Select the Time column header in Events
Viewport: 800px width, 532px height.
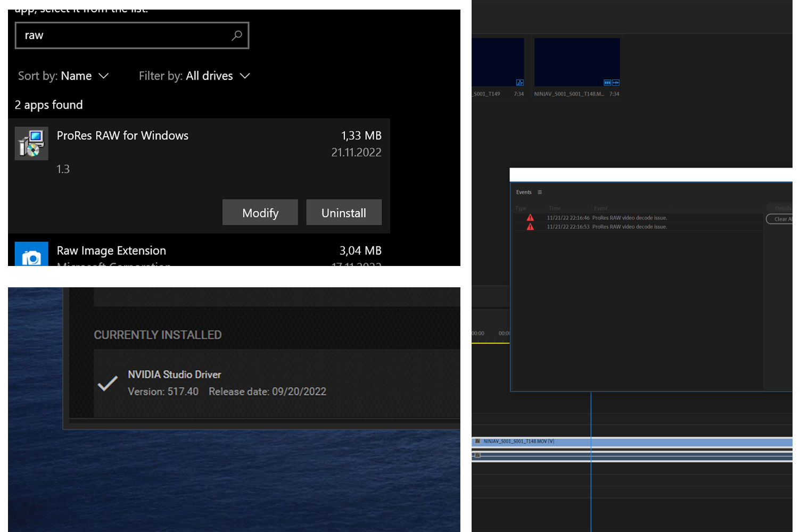554,208
